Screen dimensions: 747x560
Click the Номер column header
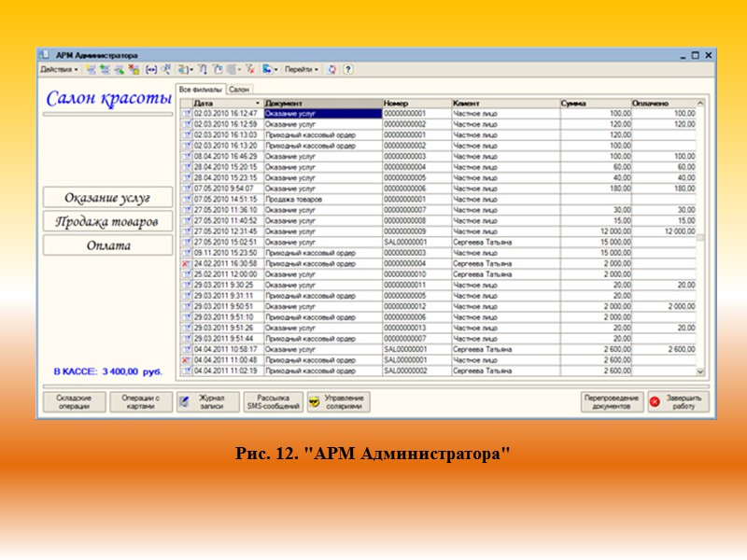pos(416,103)
